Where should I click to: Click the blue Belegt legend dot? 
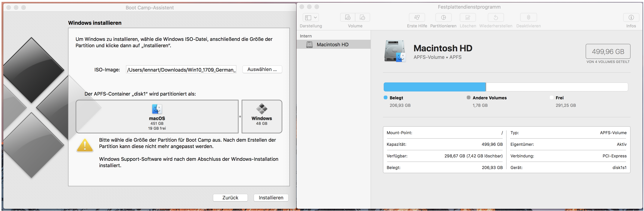386,97
